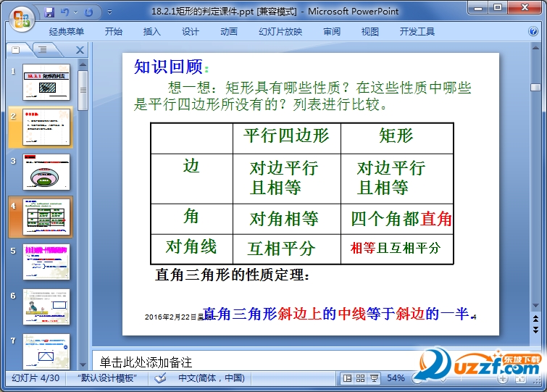Show the Slides thumbnail pane tab
Viewport: 547px width, 392px height.
coord(17,50)
